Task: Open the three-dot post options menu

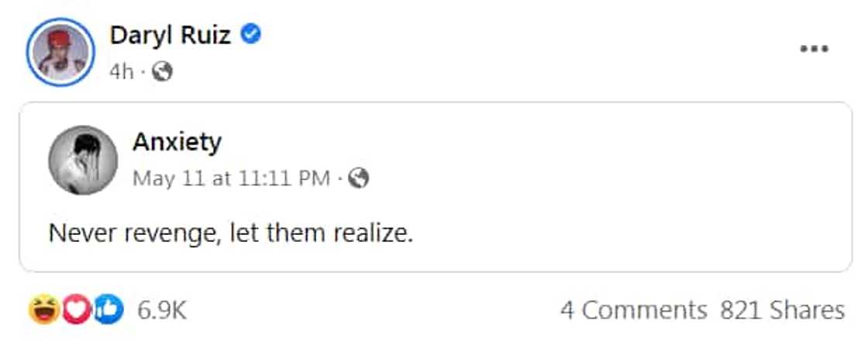Action: tap(814, 49)
